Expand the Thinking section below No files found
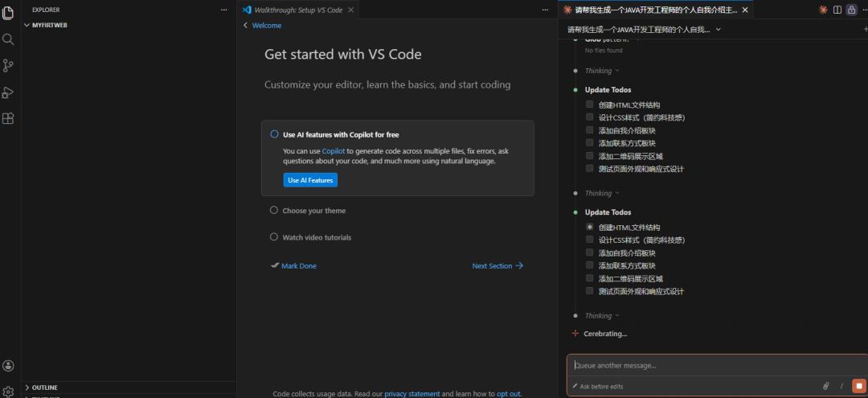 point(602,70)
